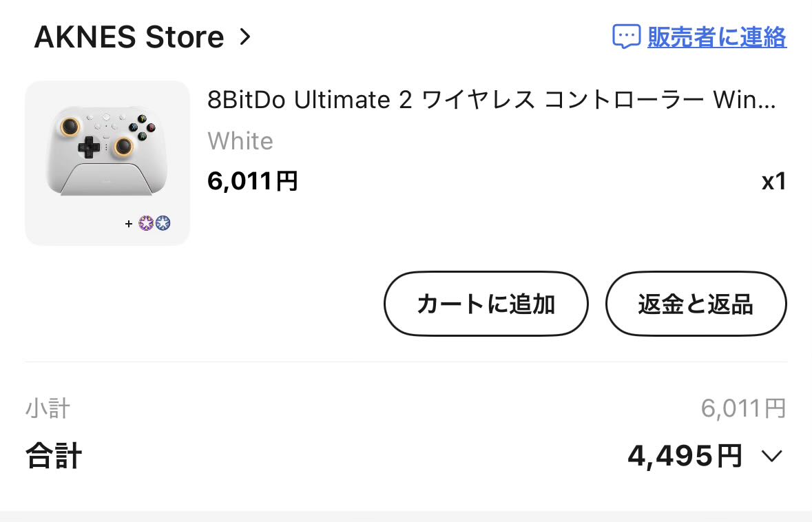Click the 8BitDo Ultimate 2 product title
Image resolution: width=812 pixels, height=522 pixels.
491,101
